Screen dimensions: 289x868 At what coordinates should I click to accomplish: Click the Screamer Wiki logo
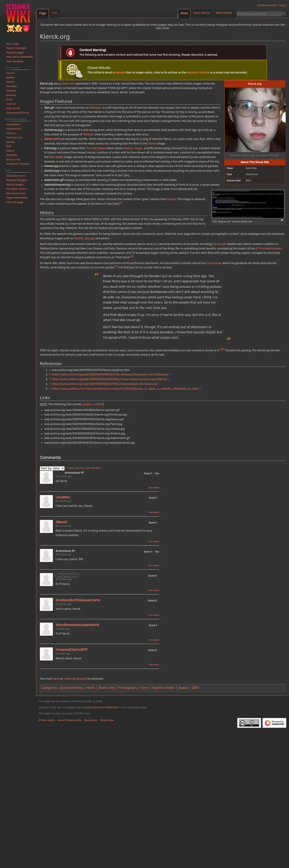click(18, 18)
